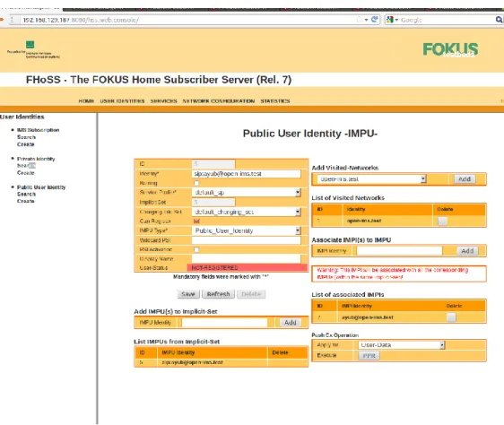The height and width of the screenshot is (425, 504).
Task: Click the Public User Identity sidebar heading
Action: tap(41, 187)
